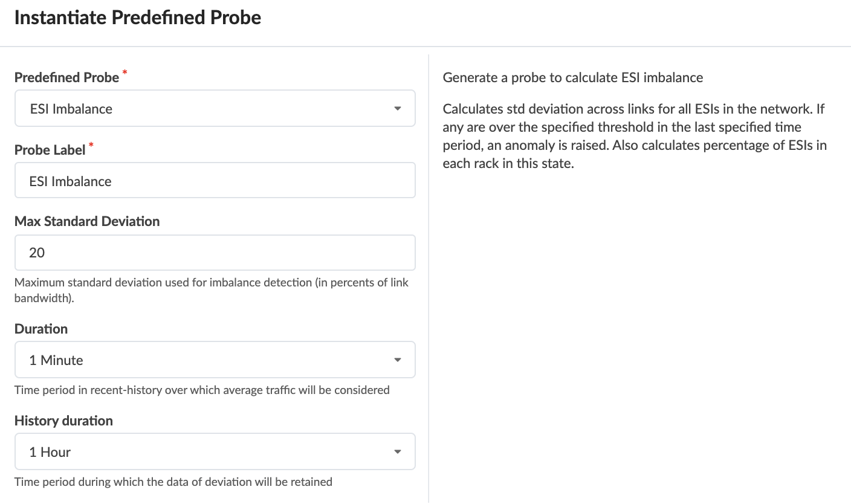Click the 'History duration' field label

63,421
